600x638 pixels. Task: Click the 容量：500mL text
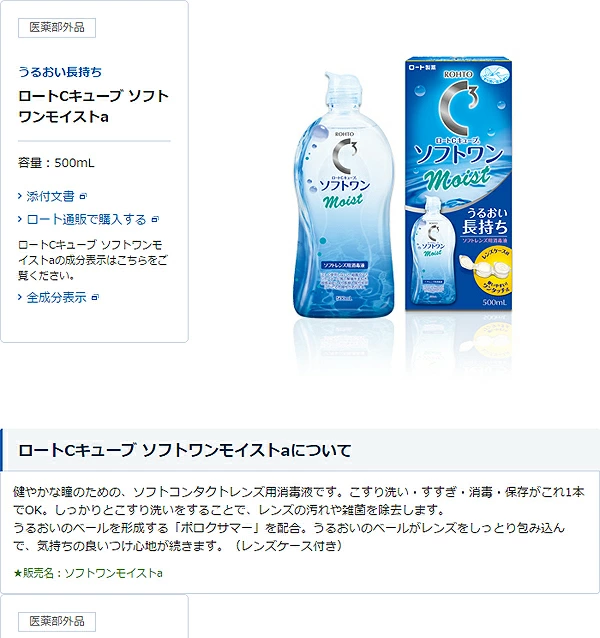56,163
